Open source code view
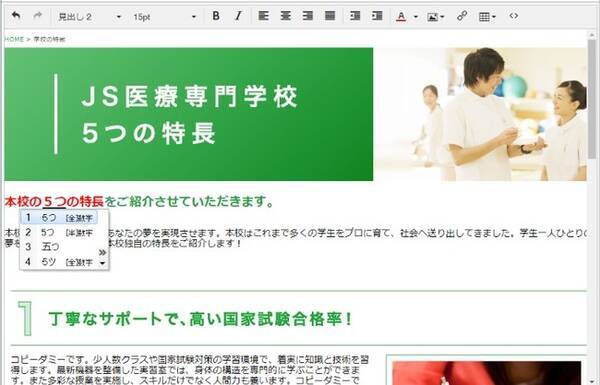 point(514,16)
